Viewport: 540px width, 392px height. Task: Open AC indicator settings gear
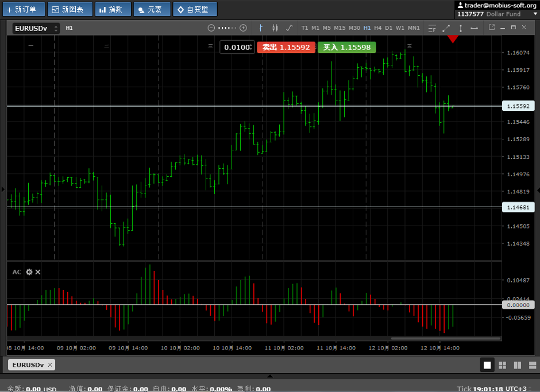(x=29, y=272)
